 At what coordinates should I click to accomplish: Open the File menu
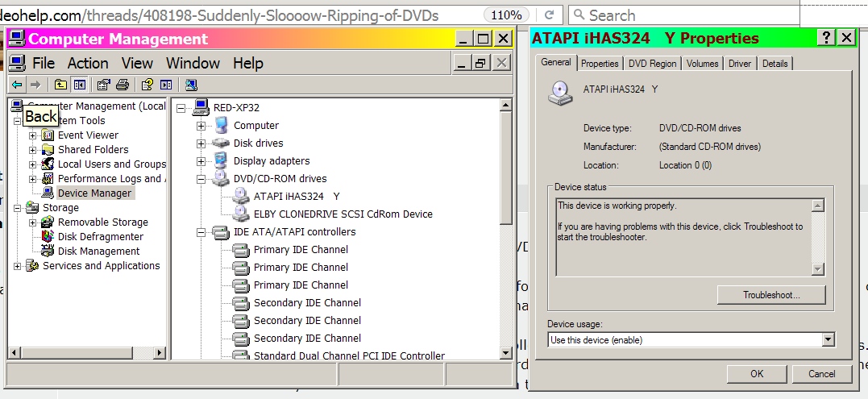(44, 63)
